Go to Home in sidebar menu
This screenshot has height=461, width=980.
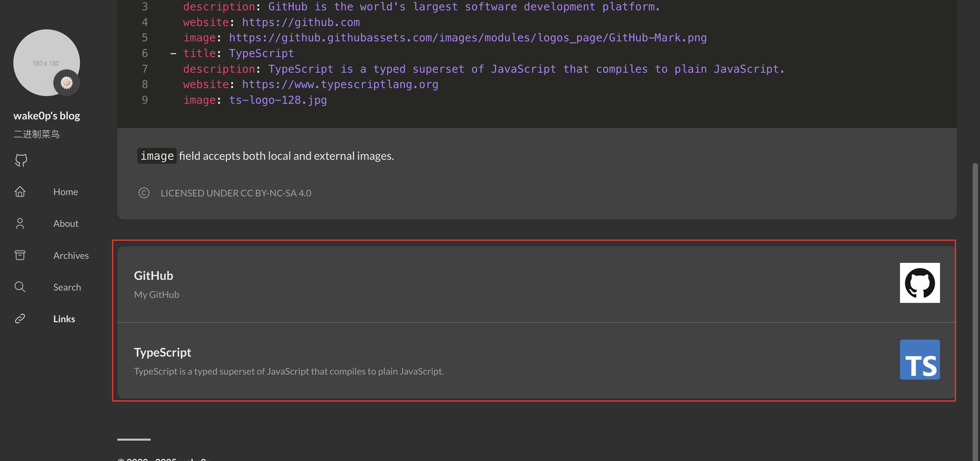(x=65, y=192)
